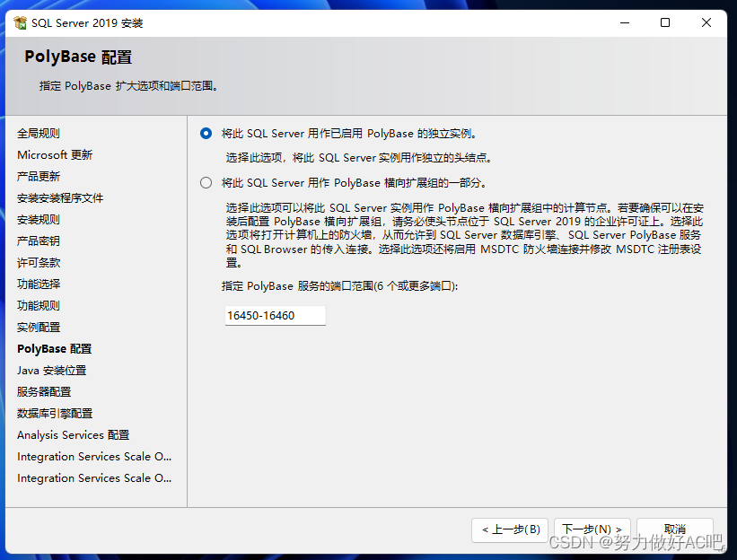This screenshot has width=737, height=560.
Task: Select 产品密钥 step in sidebar
Action: (39, 241)
